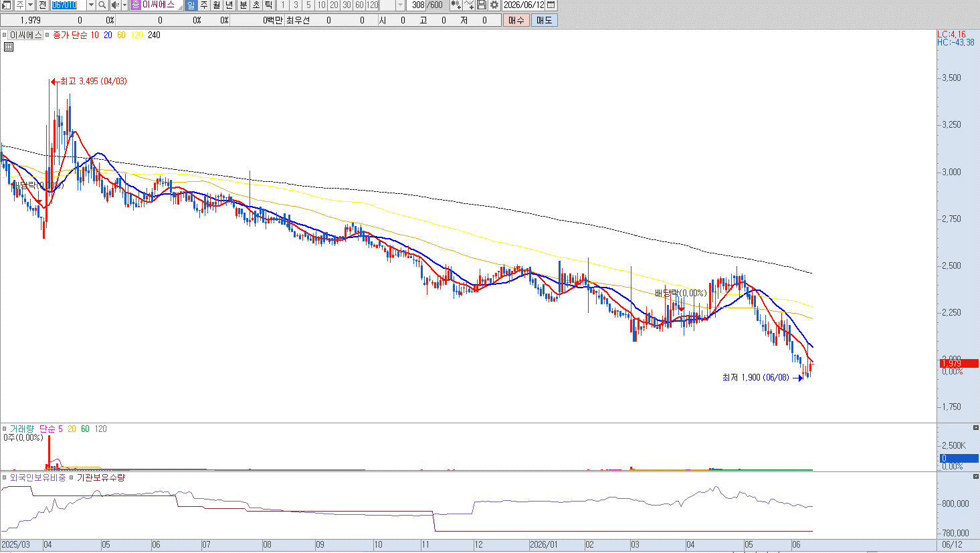980x553 pixels.
Task: Select minute (분) chart tab
Action: 243,5
